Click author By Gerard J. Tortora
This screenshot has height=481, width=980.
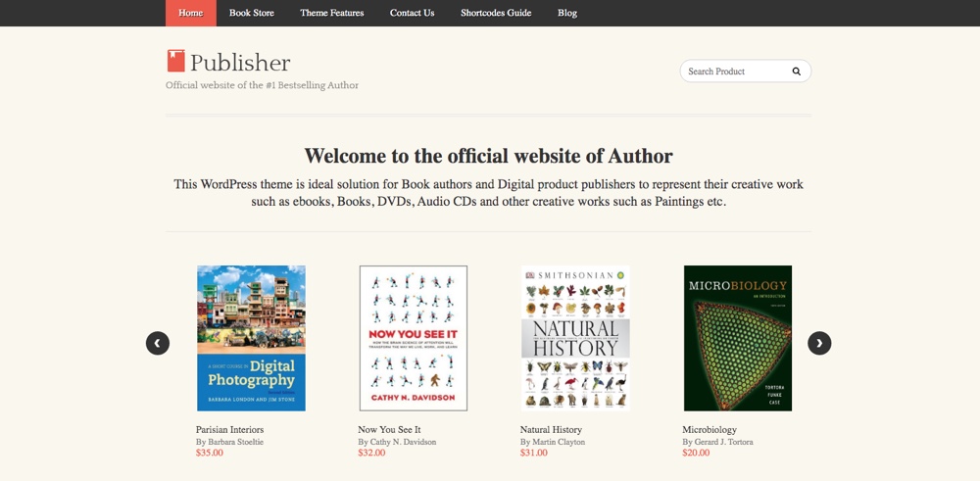pos(717,442)
